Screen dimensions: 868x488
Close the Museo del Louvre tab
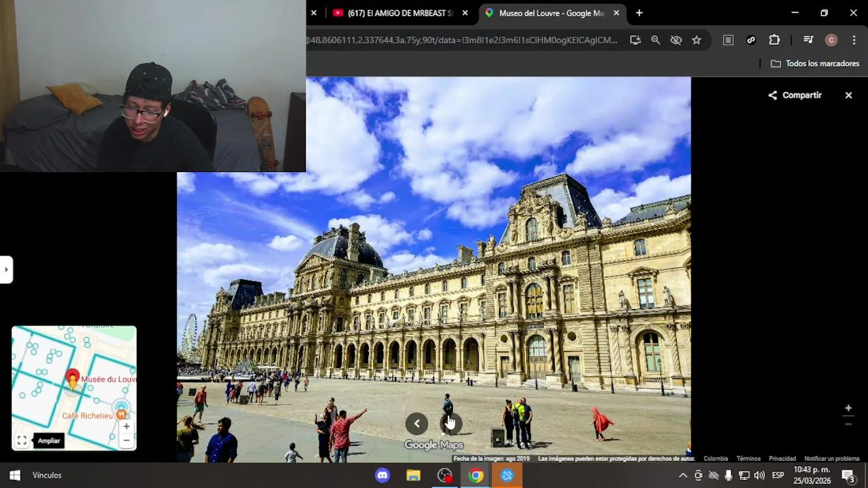point(616,13)
